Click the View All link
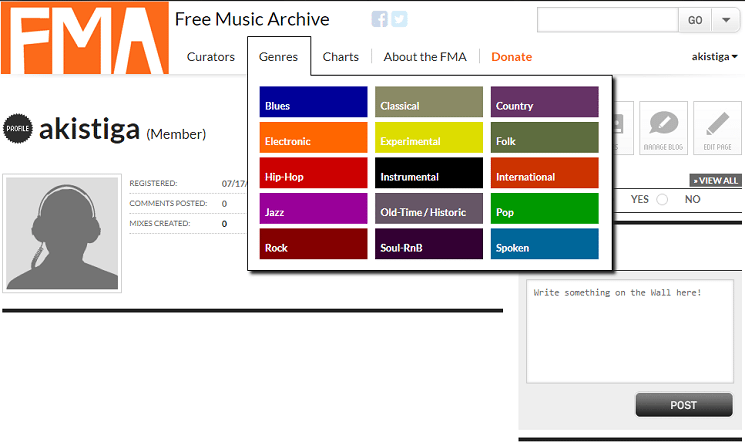The width and height of the screenshot is (745, 446). coord(716,180)
